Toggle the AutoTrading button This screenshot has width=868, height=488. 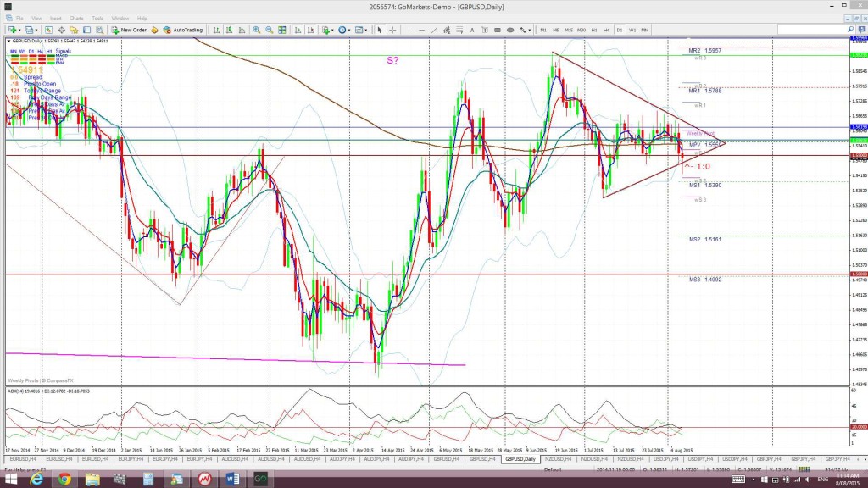183,30
